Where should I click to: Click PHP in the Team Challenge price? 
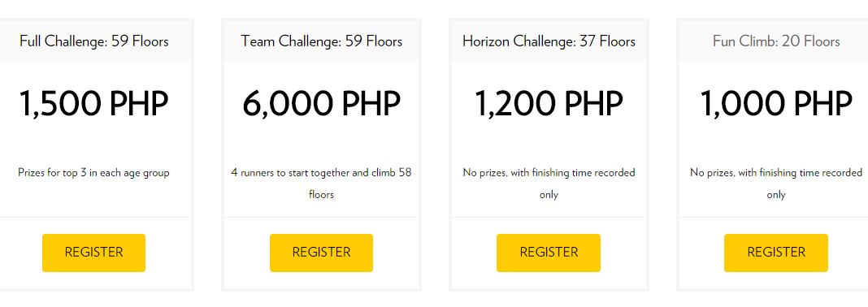[x=371, y=103]
